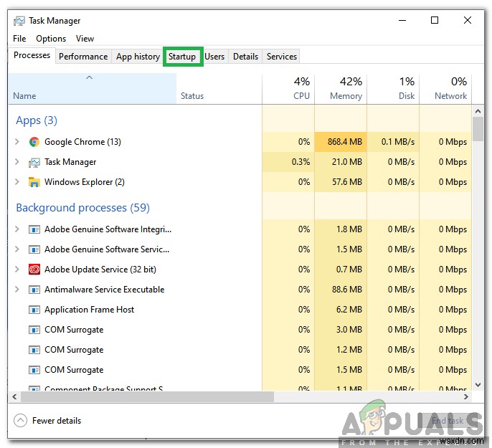Select the Background processes (59) heading

[83, 208]
